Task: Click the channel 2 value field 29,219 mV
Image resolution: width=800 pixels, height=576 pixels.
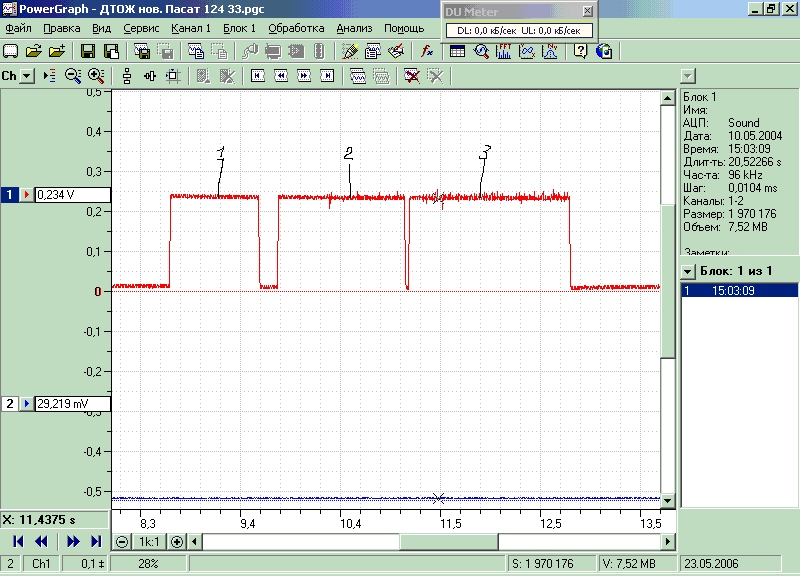Action: pyautogui.click(x=72, y=404)
